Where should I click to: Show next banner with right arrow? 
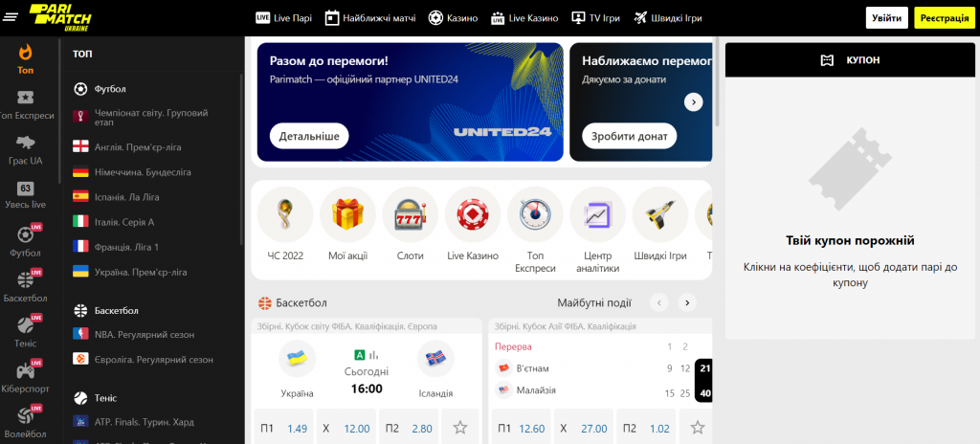(693, 102)
